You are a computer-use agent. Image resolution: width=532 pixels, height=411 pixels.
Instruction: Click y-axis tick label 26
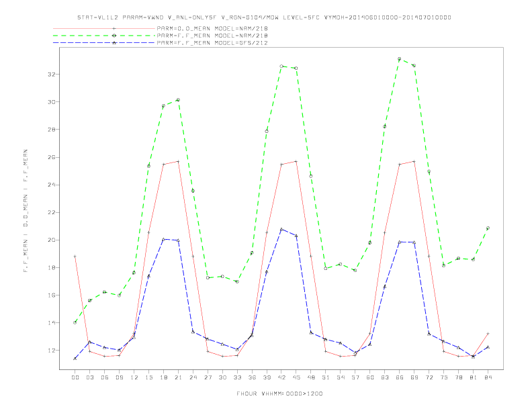click(51, 157)
